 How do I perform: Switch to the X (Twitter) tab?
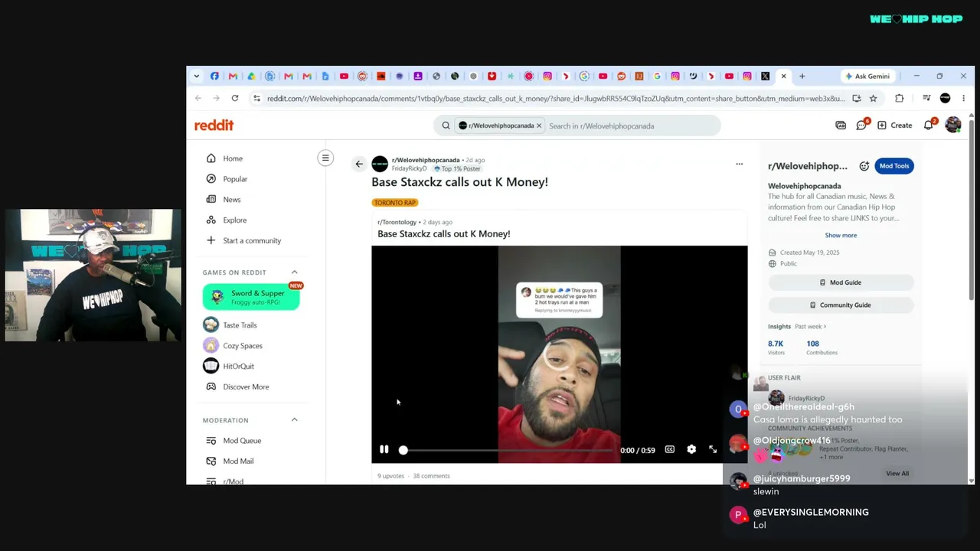point(765,77)
